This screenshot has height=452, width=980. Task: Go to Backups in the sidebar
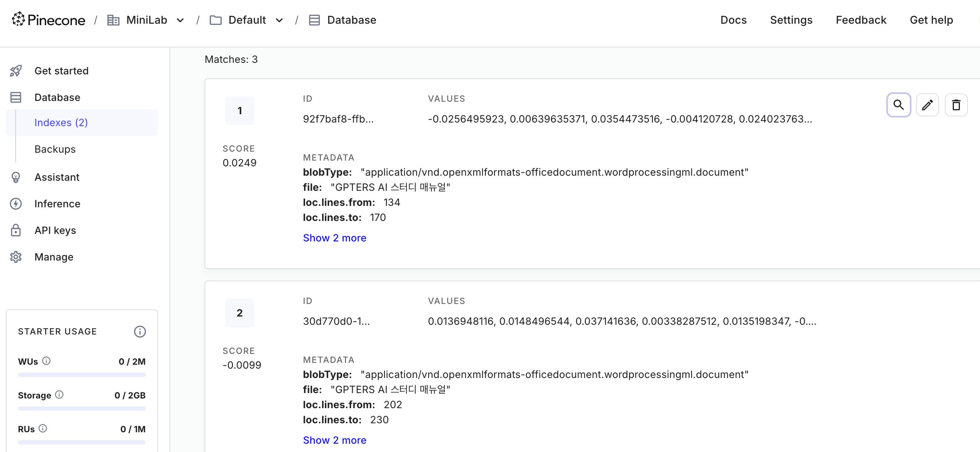coord(55,149)
